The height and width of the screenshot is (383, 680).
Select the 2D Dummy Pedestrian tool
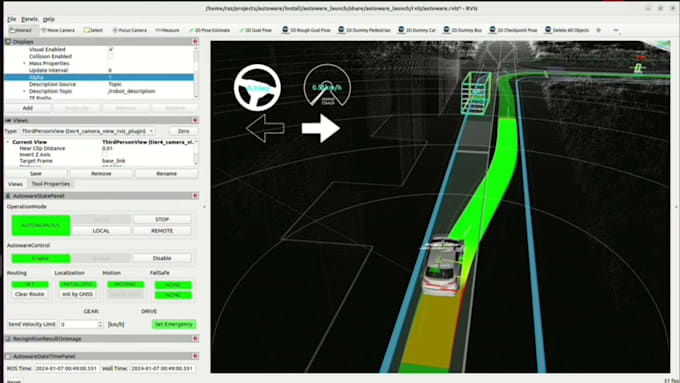click(x=364, y=30)
